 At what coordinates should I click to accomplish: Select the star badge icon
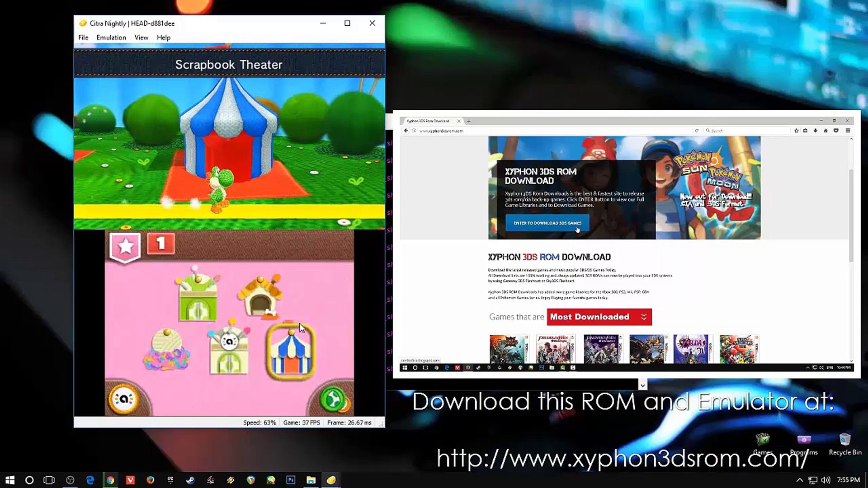125,247
